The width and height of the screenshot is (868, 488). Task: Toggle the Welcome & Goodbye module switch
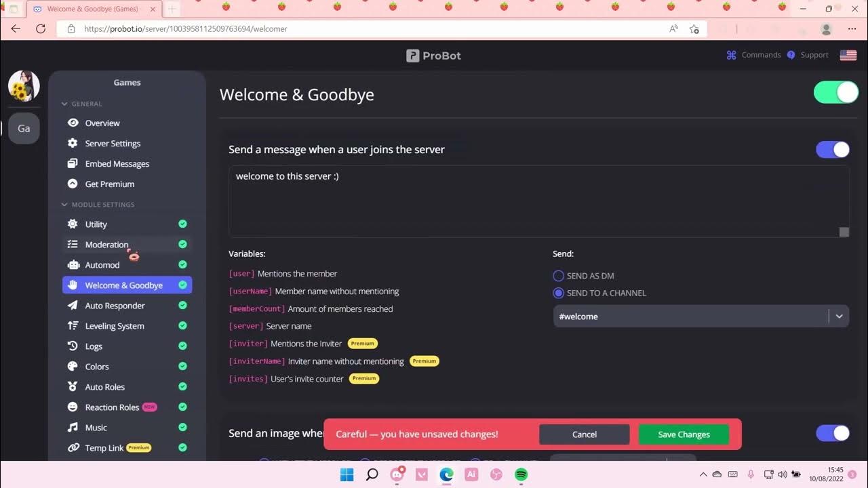tap(836, 92)
